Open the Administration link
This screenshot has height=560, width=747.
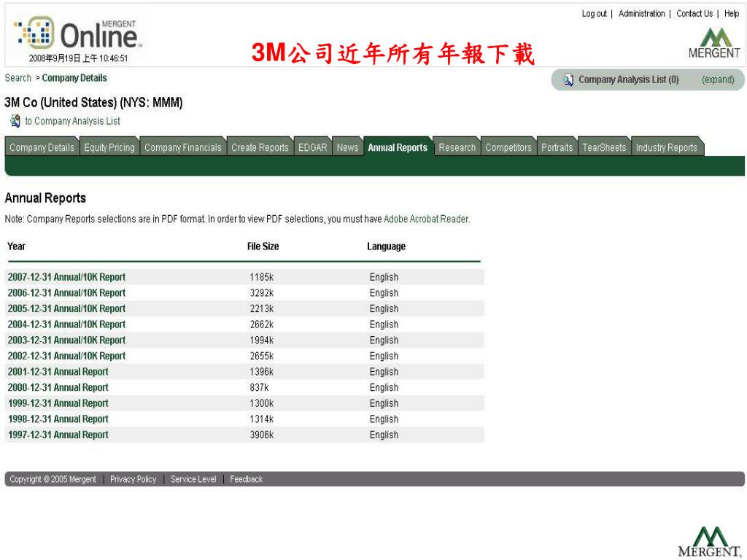642,13
